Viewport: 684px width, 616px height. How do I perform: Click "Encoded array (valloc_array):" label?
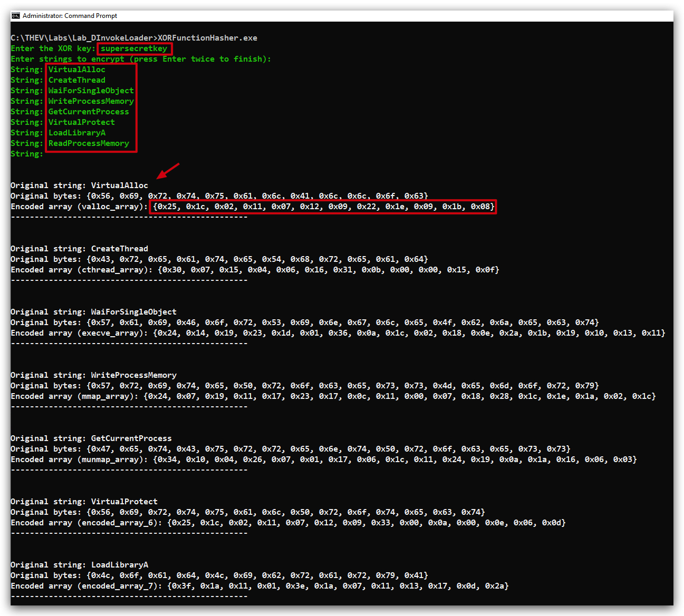[80, 207]
